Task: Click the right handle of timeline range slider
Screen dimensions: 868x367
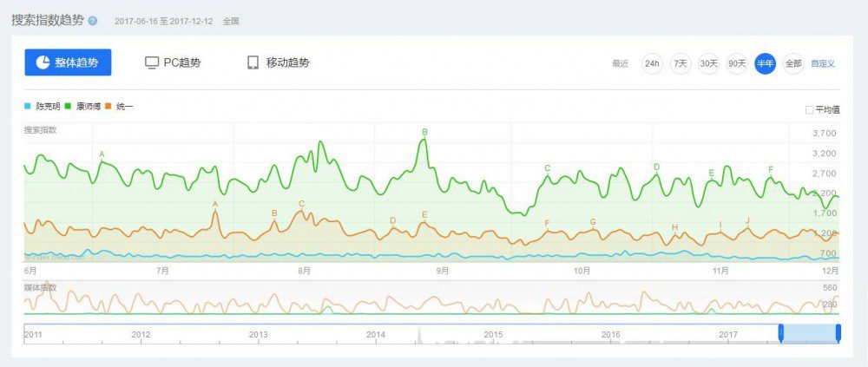Action: [x=838, y=333]
